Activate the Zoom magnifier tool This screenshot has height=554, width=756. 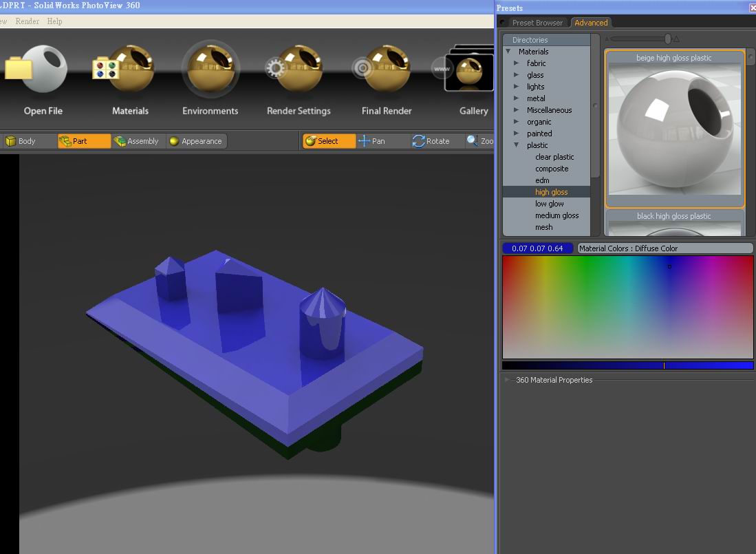coord(479,141)
